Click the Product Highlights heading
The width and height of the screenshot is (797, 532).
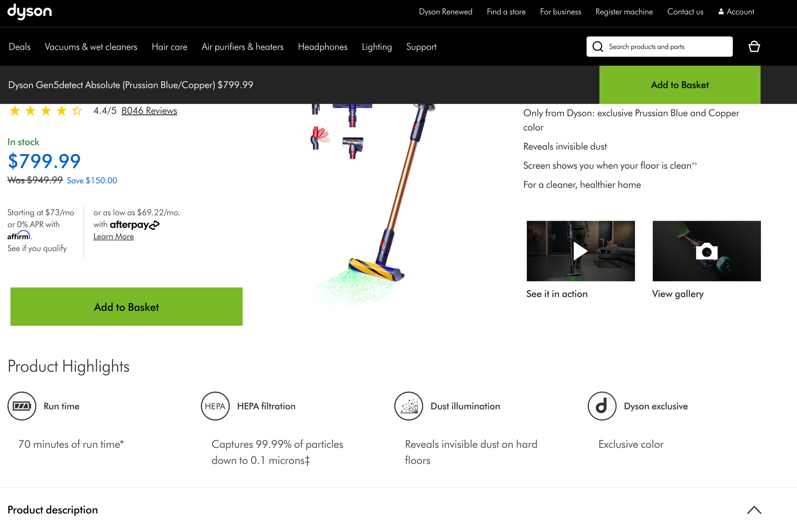click(x=69, y=366)
